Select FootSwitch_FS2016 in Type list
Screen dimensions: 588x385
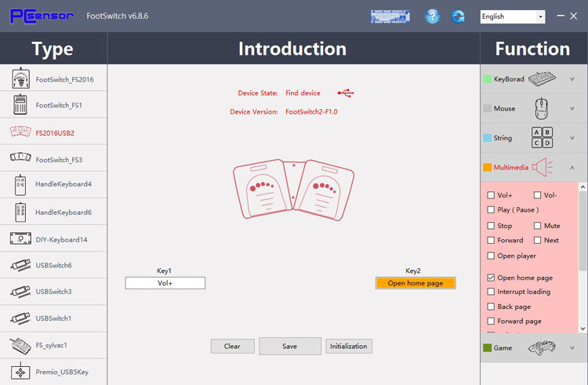[x=64, y=79]
